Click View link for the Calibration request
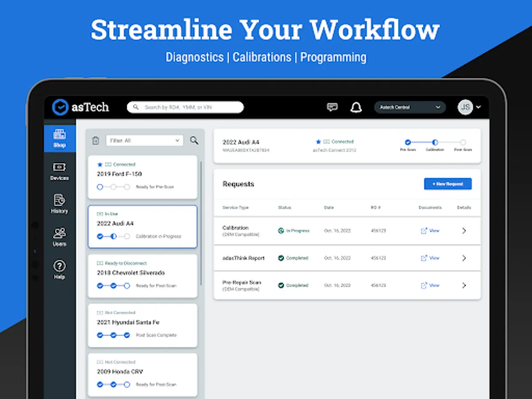The image size is (532, 399). tap(430, 231)
